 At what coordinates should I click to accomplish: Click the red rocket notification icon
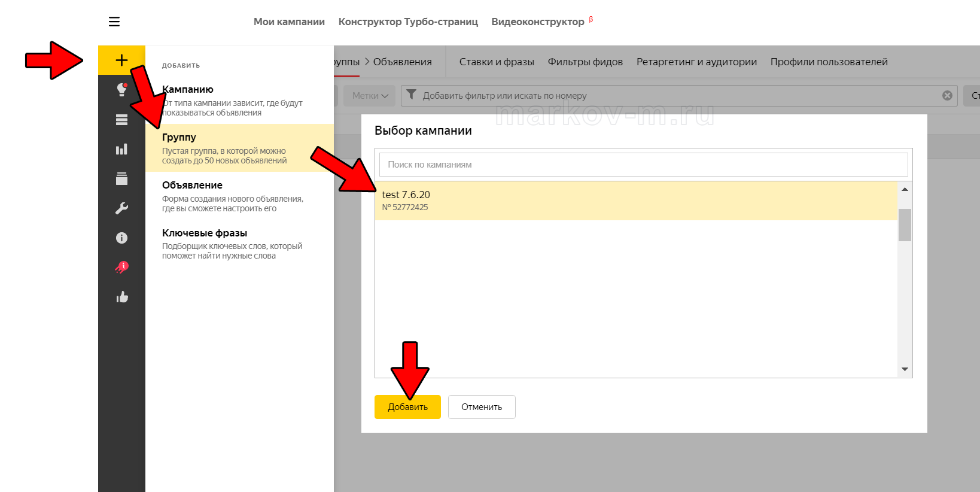tap(121, 267)
